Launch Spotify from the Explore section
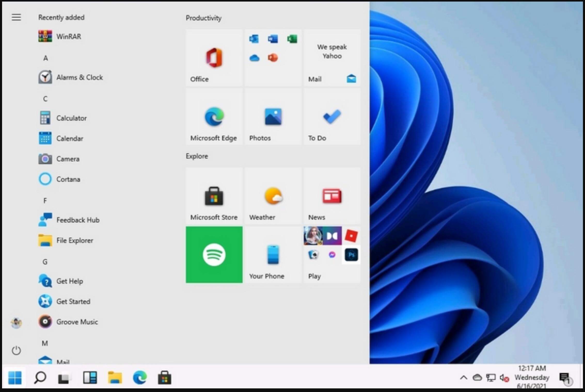This screenshot has width=585, height=392. (214, 255)
